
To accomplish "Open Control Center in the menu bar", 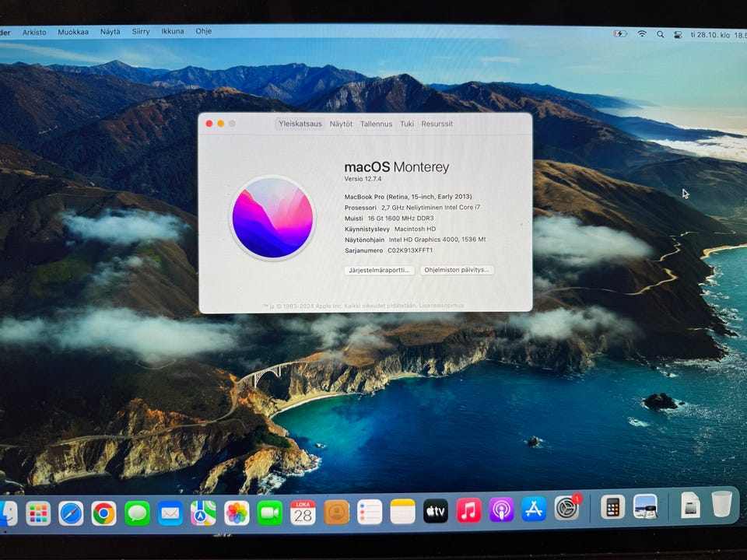I will [x=678, y=35].
